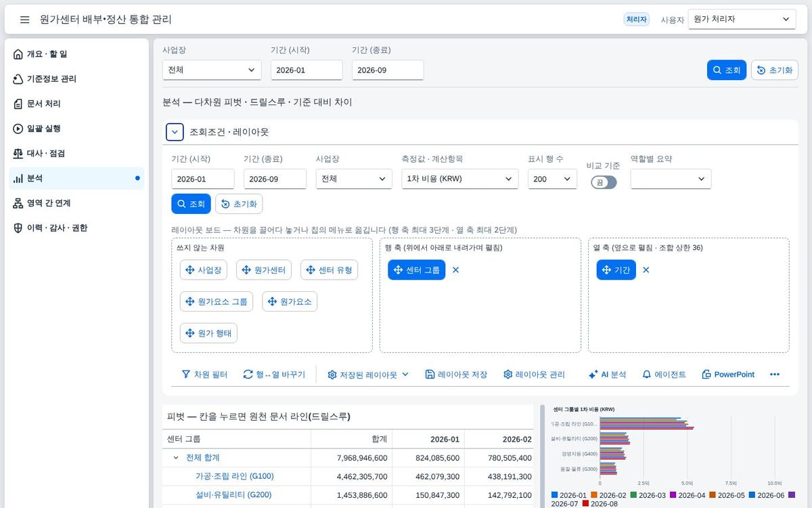The width and height of the screenshot is (812, 508).
Task: Click the panel 조회 search button
Action: (191, 204)
